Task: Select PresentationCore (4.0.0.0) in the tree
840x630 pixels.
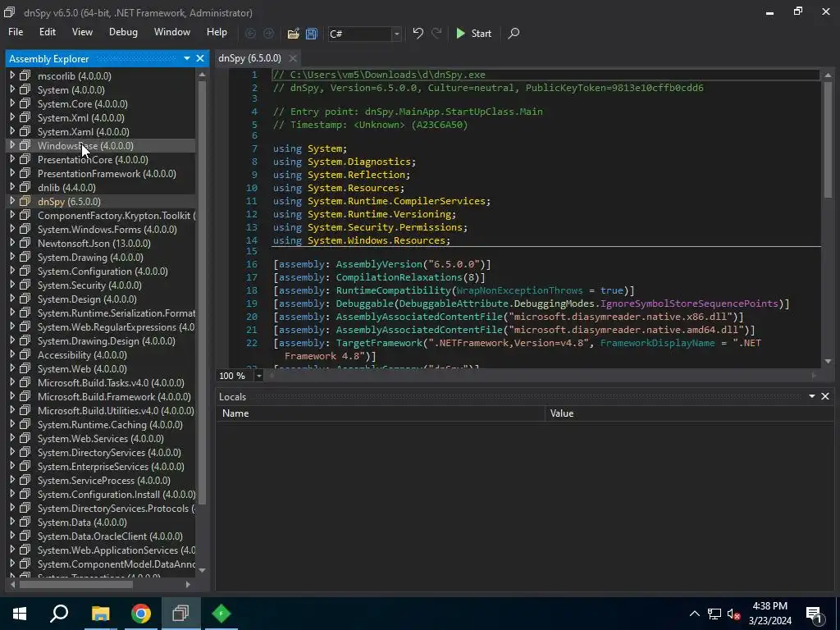Action: tap(93, 160)
